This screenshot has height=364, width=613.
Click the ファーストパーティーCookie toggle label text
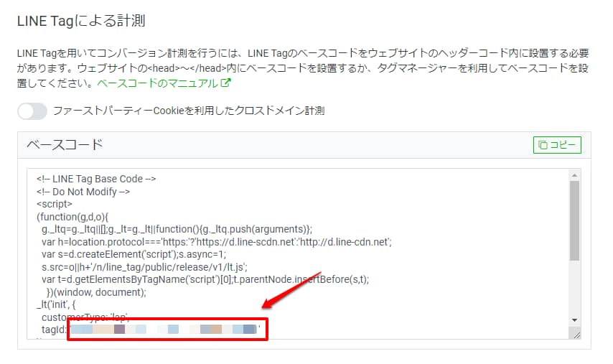(x=189, y=111)
